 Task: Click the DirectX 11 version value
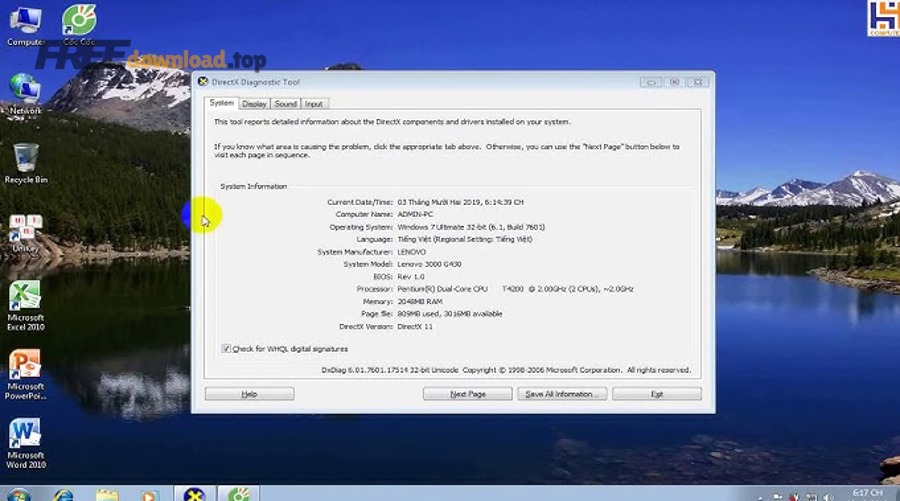(415, 326)
